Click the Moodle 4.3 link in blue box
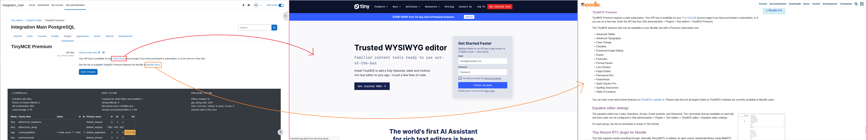Image resolution: width=868 pixels, height=140 pixels. point(775,11)
